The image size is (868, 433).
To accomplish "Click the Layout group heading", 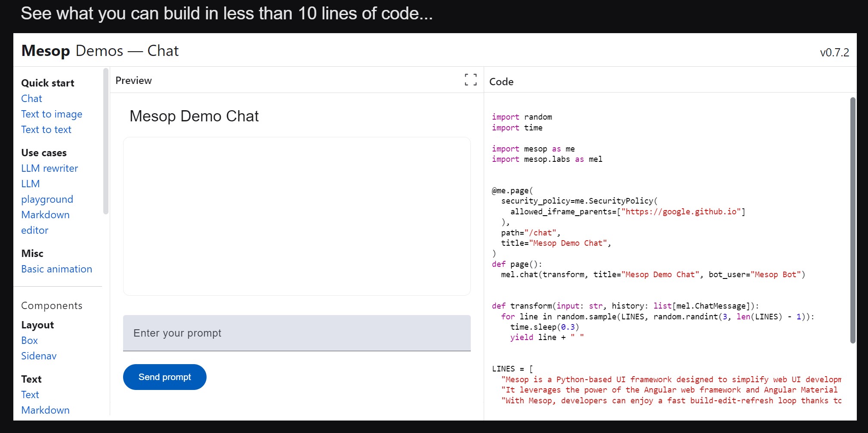I will [x=37, y=325].
